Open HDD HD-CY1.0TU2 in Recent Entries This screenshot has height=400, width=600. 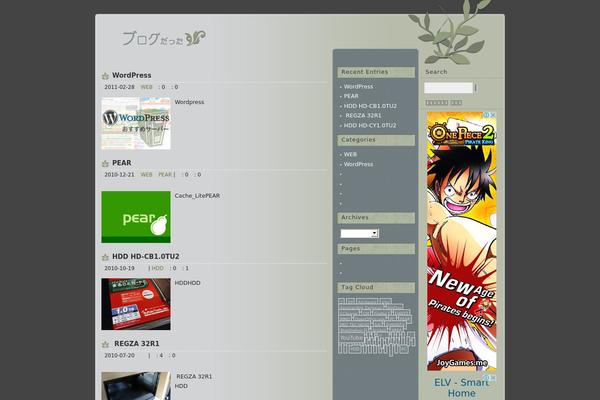[370, 126]
